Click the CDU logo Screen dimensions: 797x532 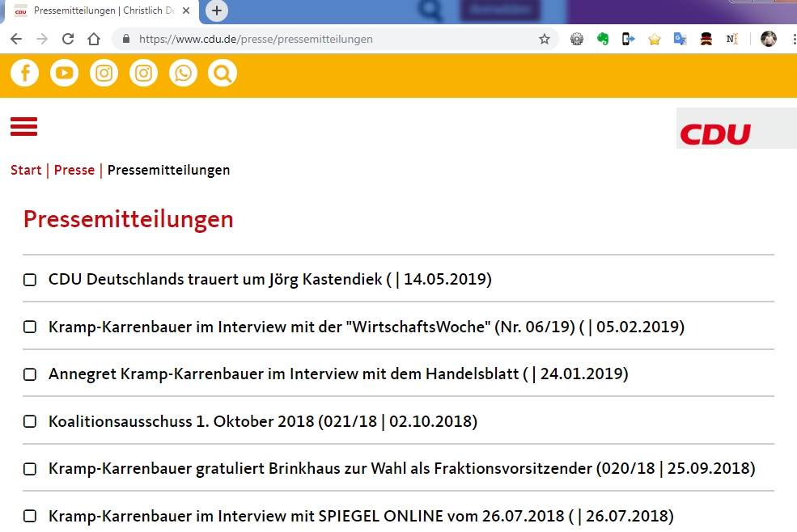[x=715, y=134]
